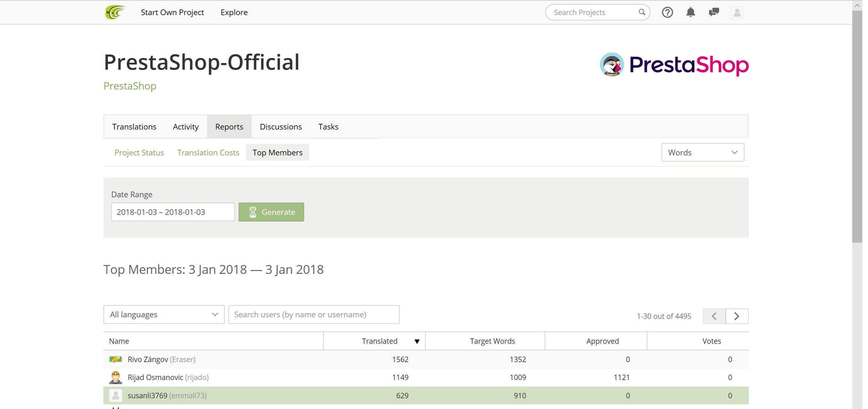The height and width of the screenshot is (409, 868).
Task: Click the PrestaShop owner link
Action: [x=131, y=86]
